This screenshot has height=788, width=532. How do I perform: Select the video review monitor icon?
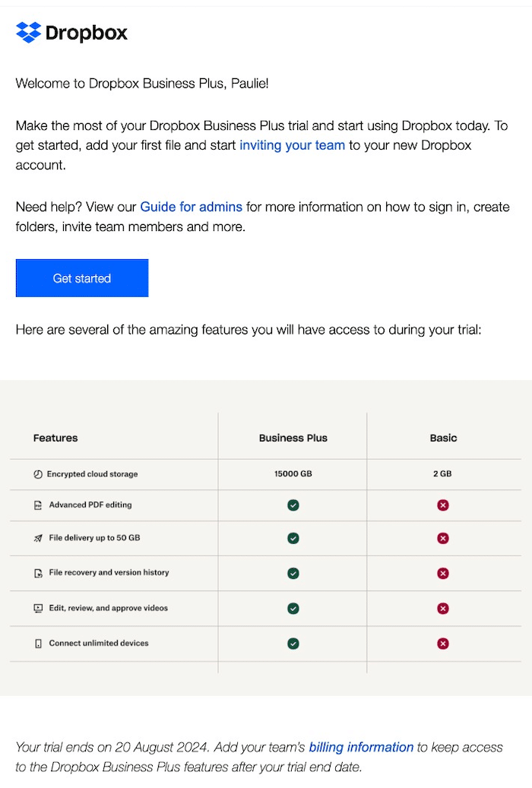click(37, 608)
